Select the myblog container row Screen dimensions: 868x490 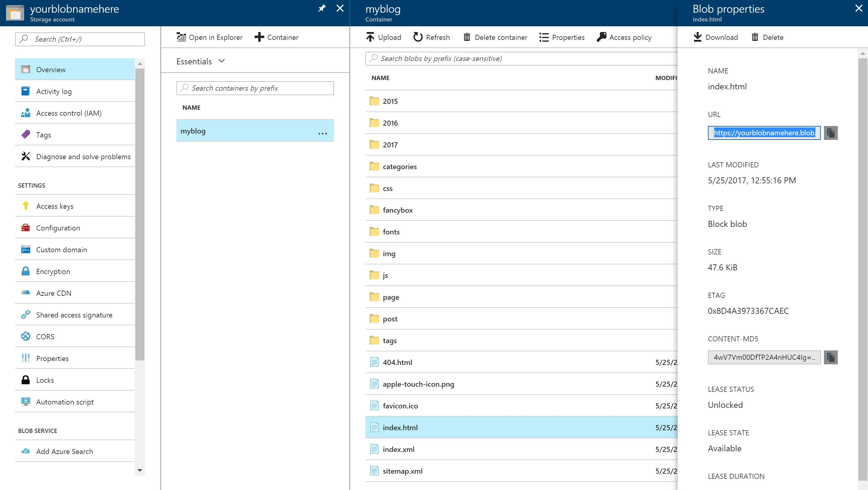tap(255, 131)
